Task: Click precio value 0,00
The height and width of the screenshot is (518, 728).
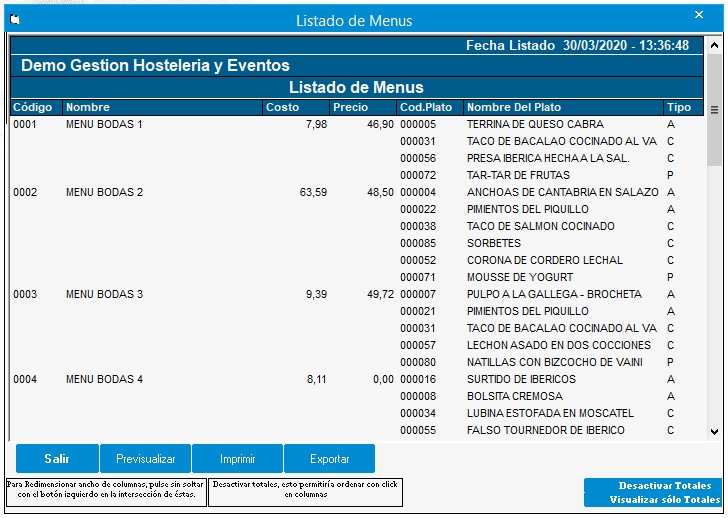Action: [384, 379]
